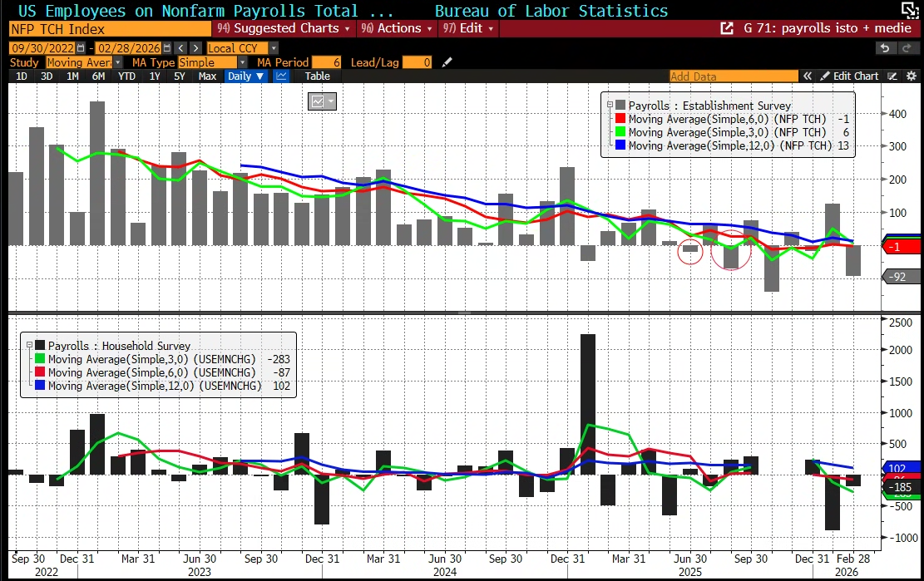Click the undo arrow button
The height and width of the screenshot is (581, 924).
click(884, 48)
